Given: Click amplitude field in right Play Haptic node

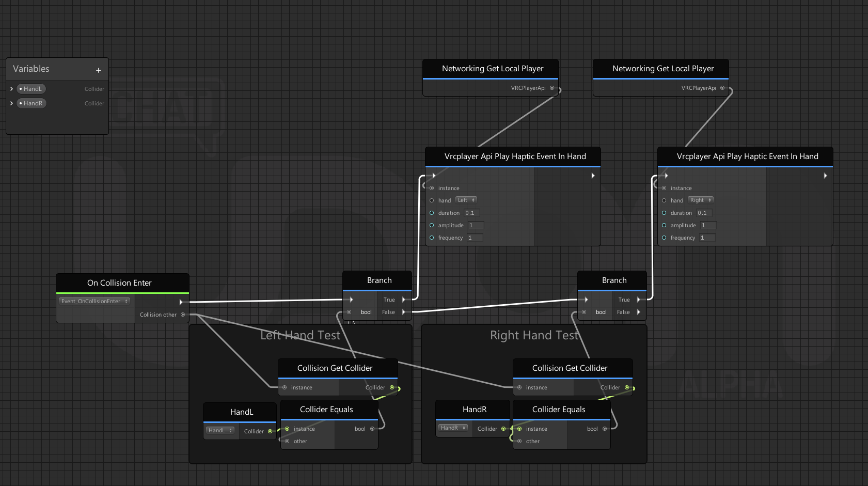Looking at the screenshot, I should click(x=707, y=225).
